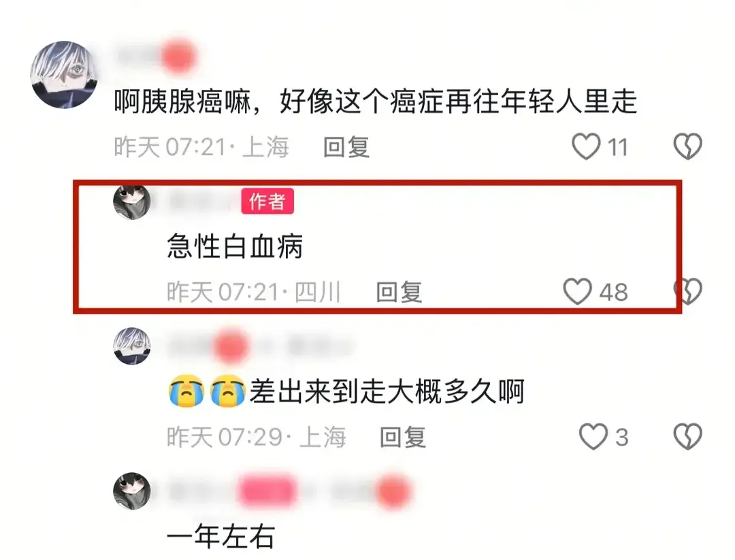Screen dimensions: 735x560
Task: Dislike the 急性白血病 reply with broken heart
Action: click(687, 291)
